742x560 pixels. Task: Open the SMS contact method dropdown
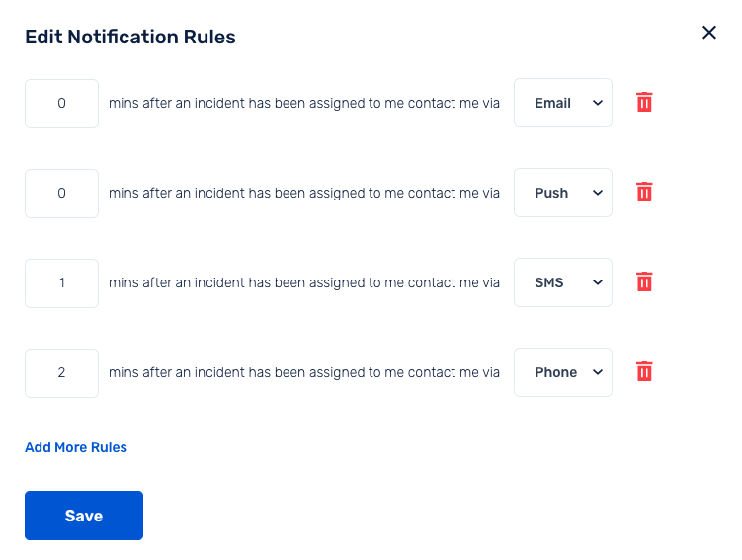point(563,282)
